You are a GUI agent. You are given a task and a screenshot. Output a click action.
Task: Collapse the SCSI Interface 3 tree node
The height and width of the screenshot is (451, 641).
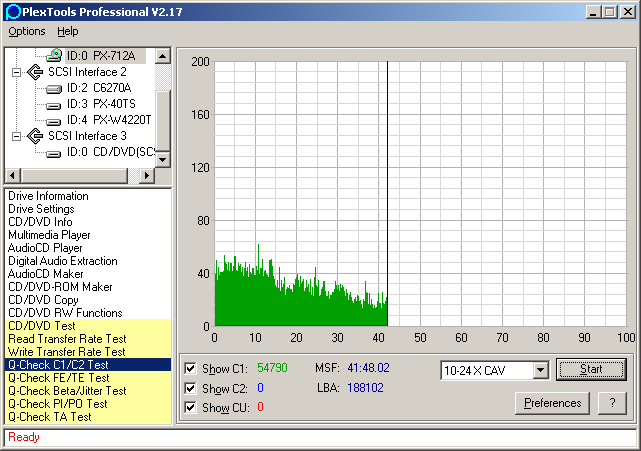(16, 136)
